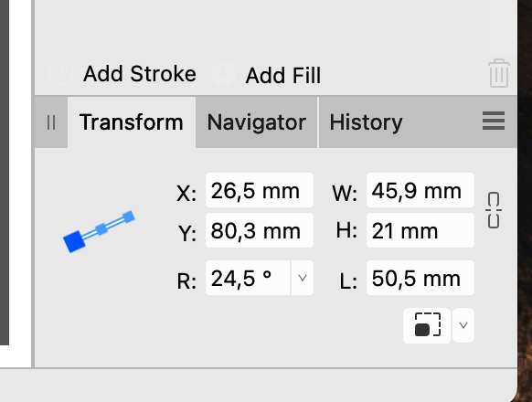
Task: Select the middle anchor point on line
Action: click(101, 229)
